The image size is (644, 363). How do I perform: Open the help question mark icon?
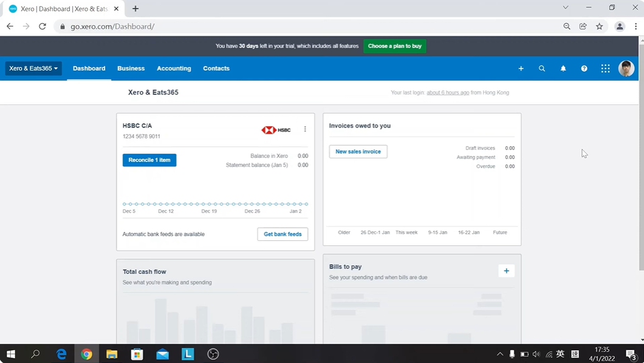pyautogui.click(x=584, y=69)
